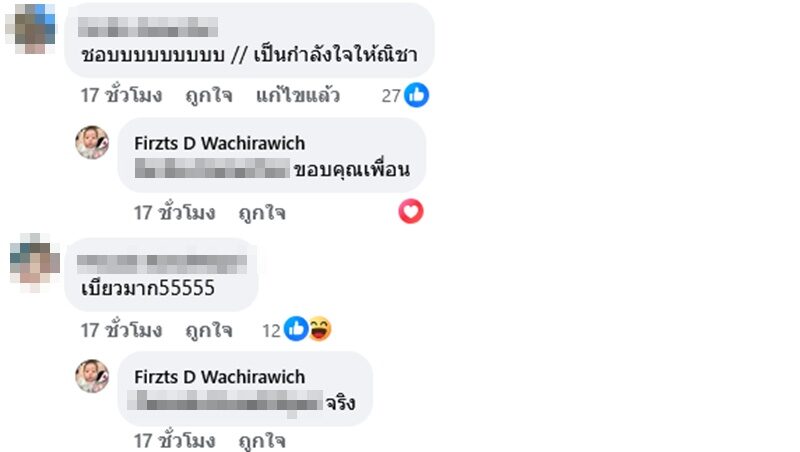800x452 pixels.
Task: Open the blurred tagged name before ขอบคุณเพื่อน
Action: (212, 168)
